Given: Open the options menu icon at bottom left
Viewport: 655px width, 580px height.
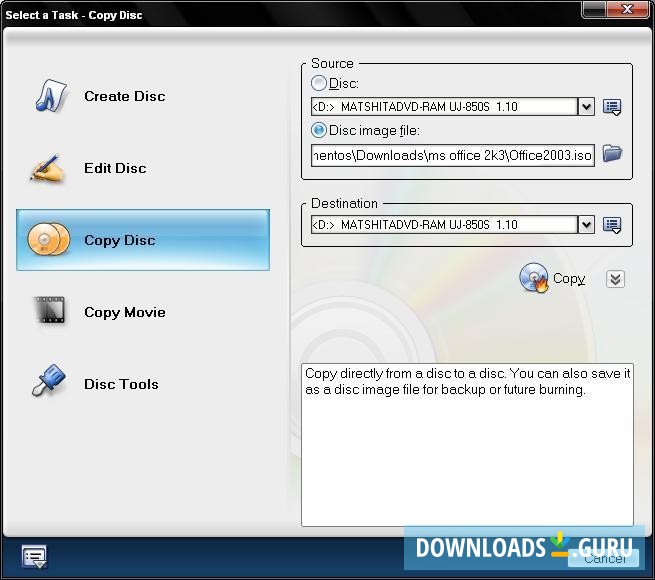Looking at the screenshot, I should click(x=34, y=557).
